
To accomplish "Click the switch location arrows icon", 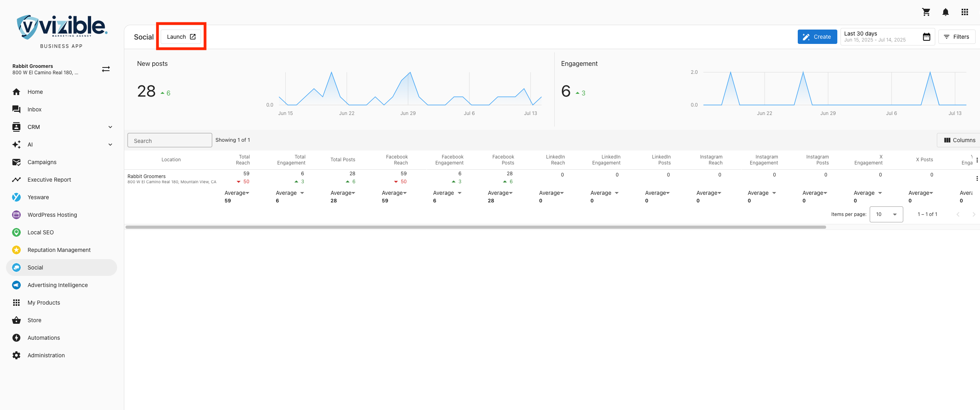I will 106,69.
